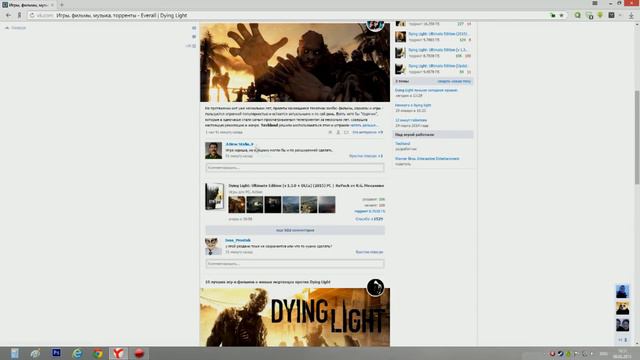Open sidebar torrent 'Dying Light: Ultimate Edition [v 1.3'
Image resolution: width=640 pixels, height=360 pixels.
(x=438, y=50)
